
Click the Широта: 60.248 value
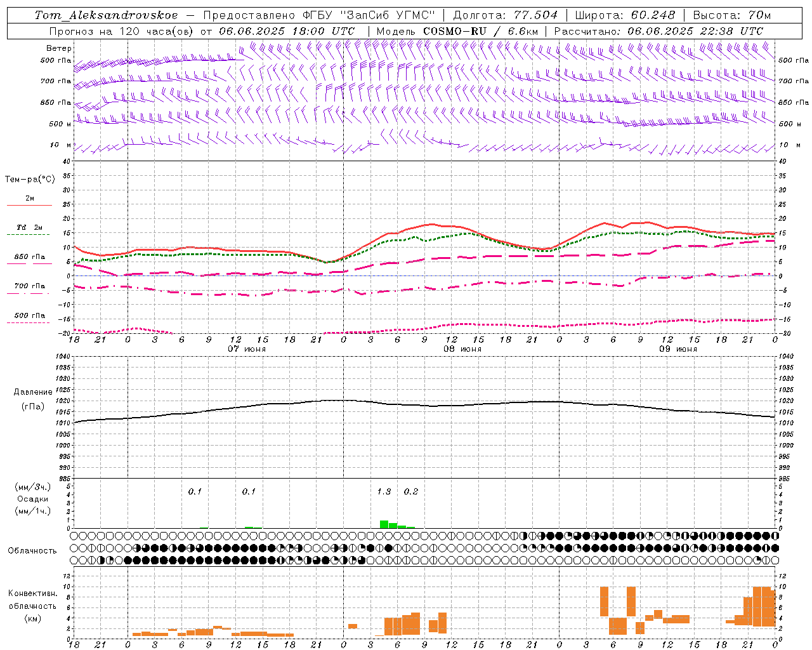625,15
